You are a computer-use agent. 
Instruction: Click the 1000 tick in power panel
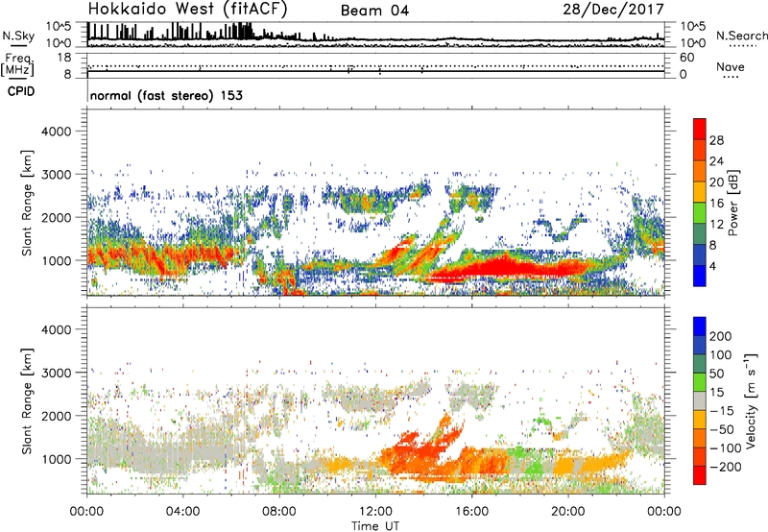(56, 260)
